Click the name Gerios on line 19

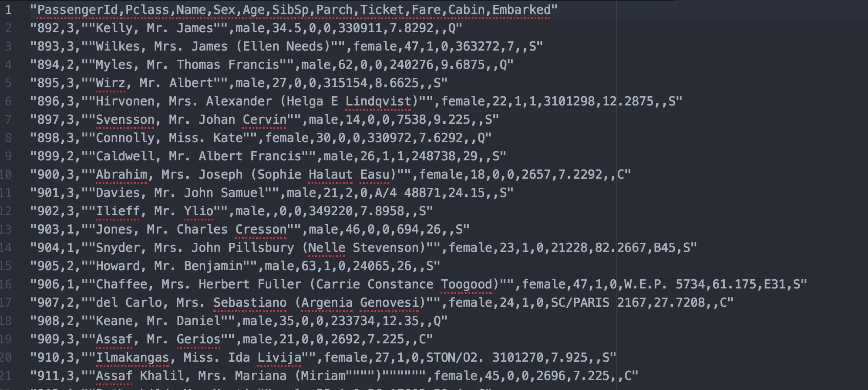point(198,339)
